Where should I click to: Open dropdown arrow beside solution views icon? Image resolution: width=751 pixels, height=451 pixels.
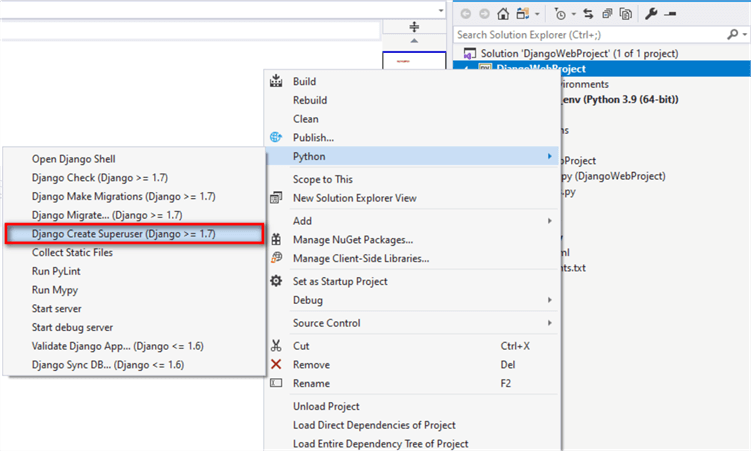537,14
